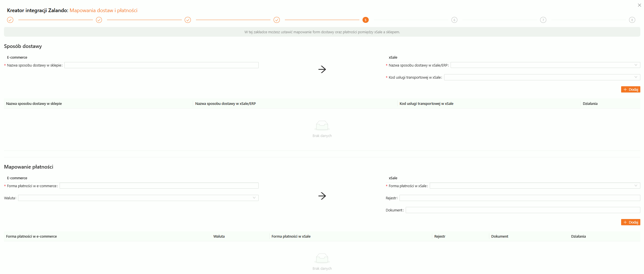
Task: Click the first completed wizard step checkmark
Action: pyautogui.click(x=10, y=20)
